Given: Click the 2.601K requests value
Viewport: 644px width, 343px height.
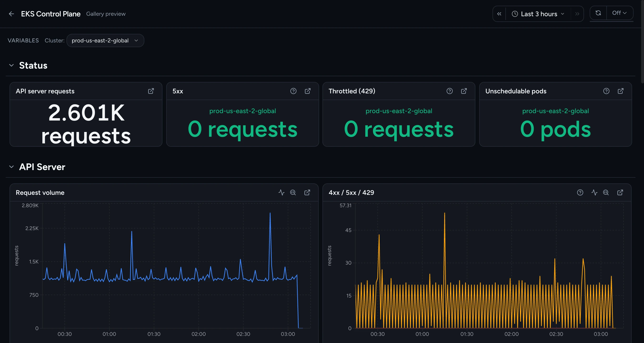Looking at the screenshot, I should click(86, 124).
